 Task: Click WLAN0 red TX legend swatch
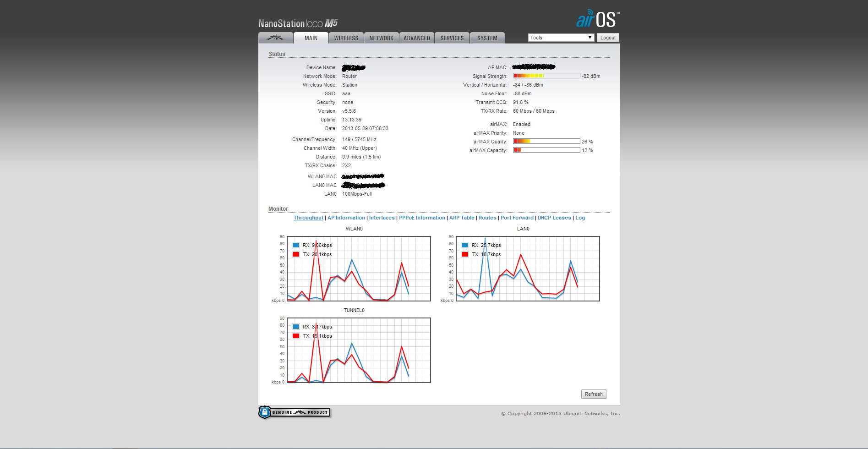[296, 254]
